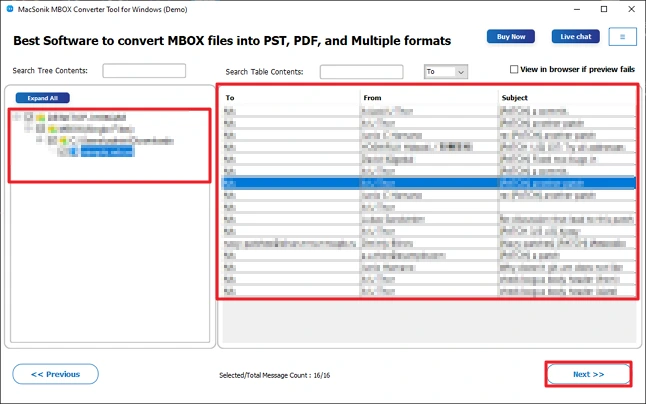The image size is (646, 404).
Task: Enable View in browser if preview fails
Action: (514, 69)
